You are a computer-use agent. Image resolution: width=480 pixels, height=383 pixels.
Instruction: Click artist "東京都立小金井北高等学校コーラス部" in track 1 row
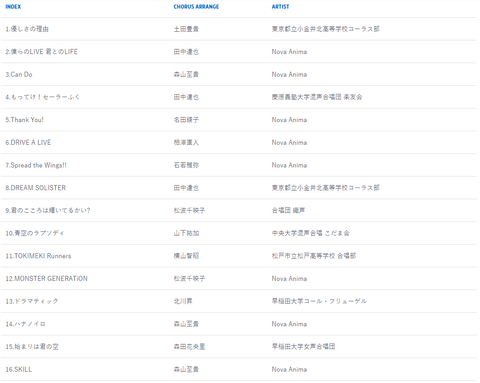point(326,29)
